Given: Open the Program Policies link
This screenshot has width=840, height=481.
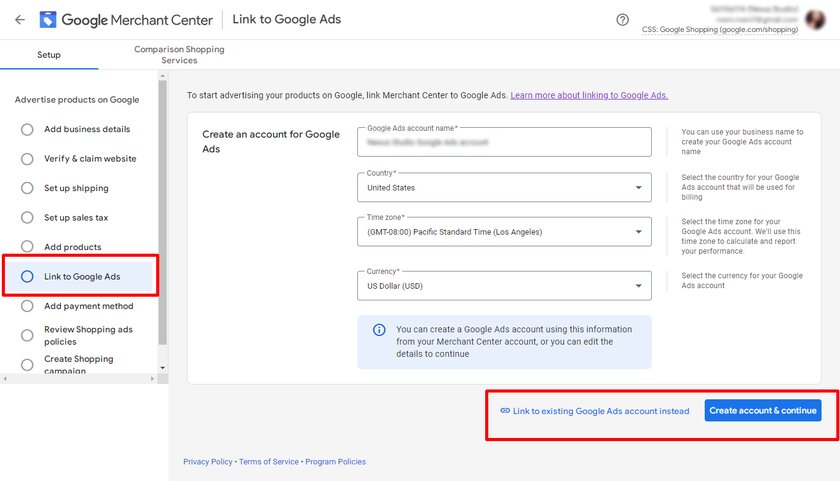Looking at the screenshot, I should [x=335, y=462].
